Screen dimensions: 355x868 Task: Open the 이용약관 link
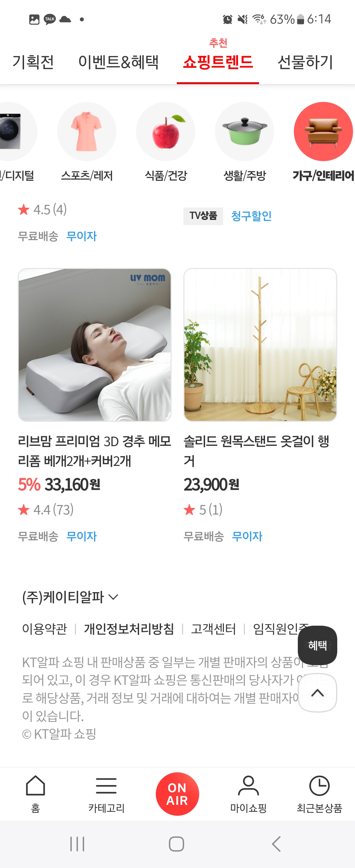44,628
